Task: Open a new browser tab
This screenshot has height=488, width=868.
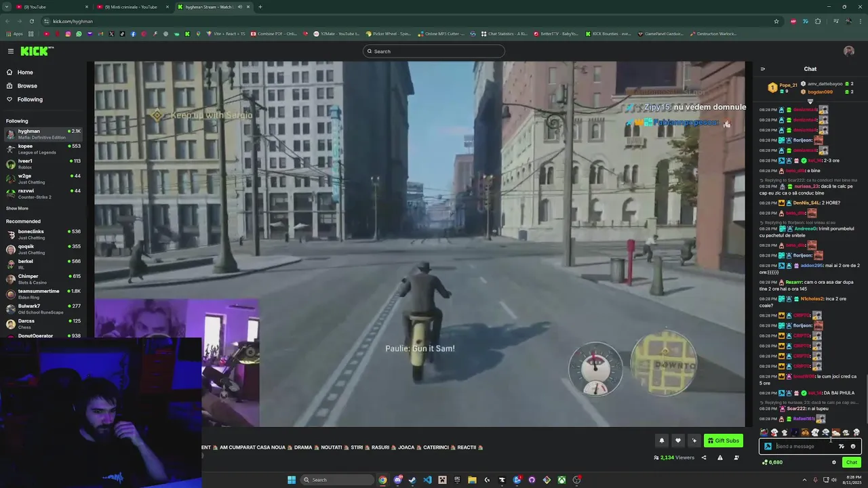Action: pyautogui.click(x=260, y=7)
